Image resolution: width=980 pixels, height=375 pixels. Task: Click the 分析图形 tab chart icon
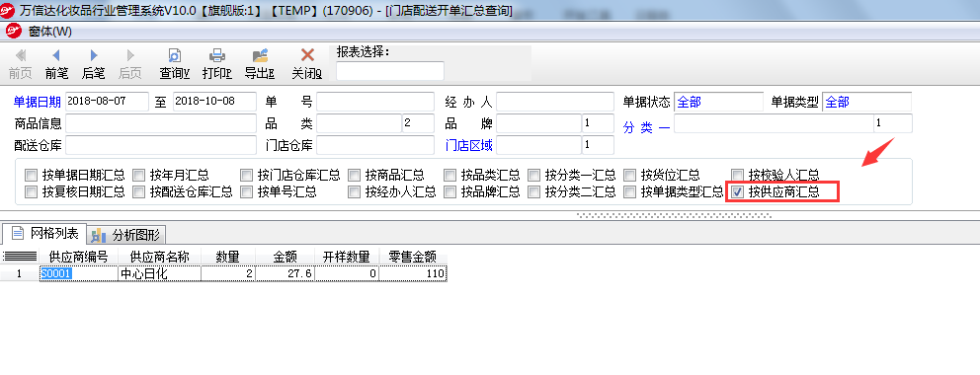[98, 235]
